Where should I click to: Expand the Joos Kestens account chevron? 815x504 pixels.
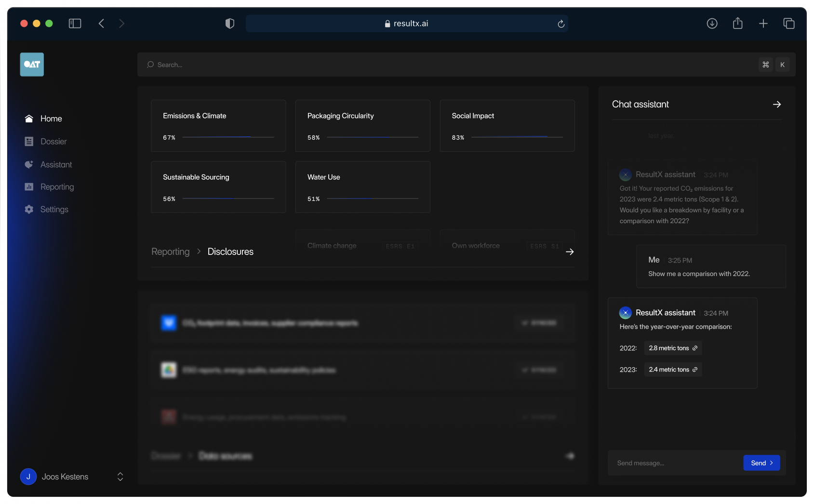pyautogui.click(x=120, y=477)
